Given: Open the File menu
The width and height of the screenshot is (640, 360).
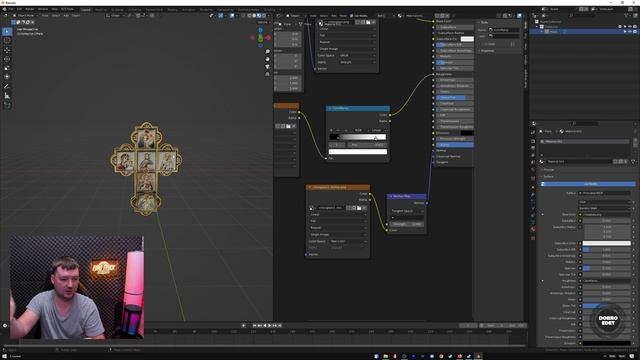Looking at the screenshot, I should click(x=11, y=9).
